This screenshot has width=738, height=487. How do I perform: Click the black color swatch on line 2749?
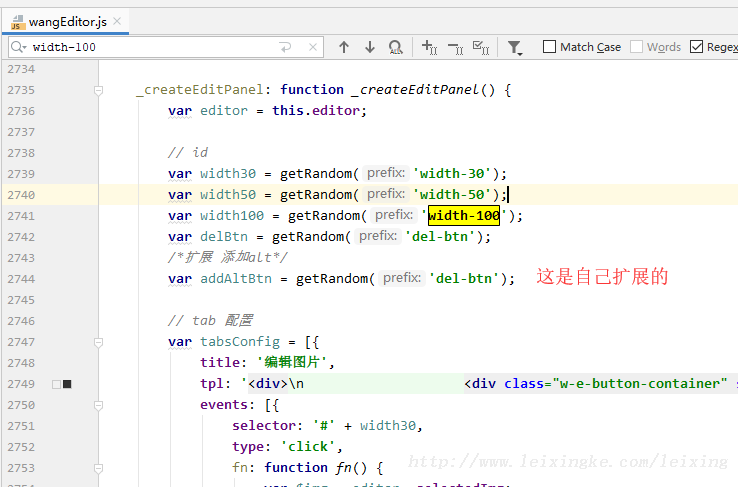point(67,384)
